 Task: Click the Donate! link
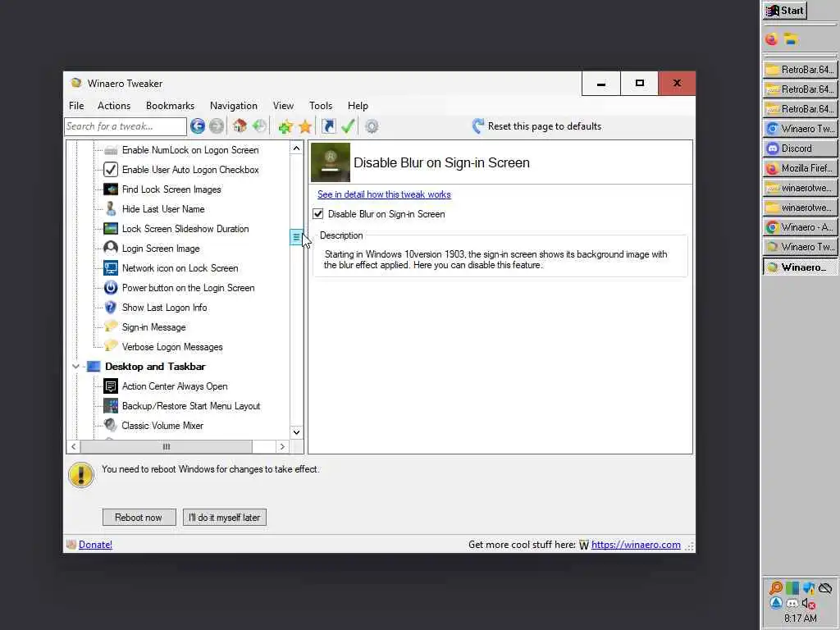pos(95,545)
